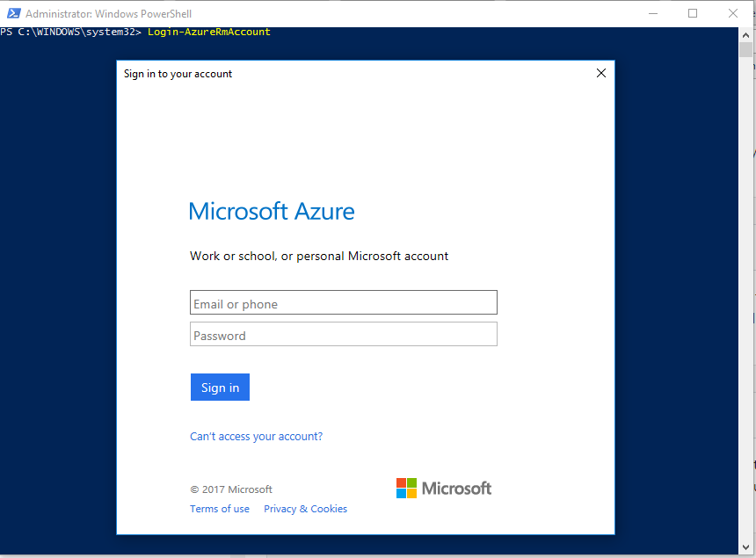Click the Login-AzureRmAccount command text

click(x=209, y=33)
